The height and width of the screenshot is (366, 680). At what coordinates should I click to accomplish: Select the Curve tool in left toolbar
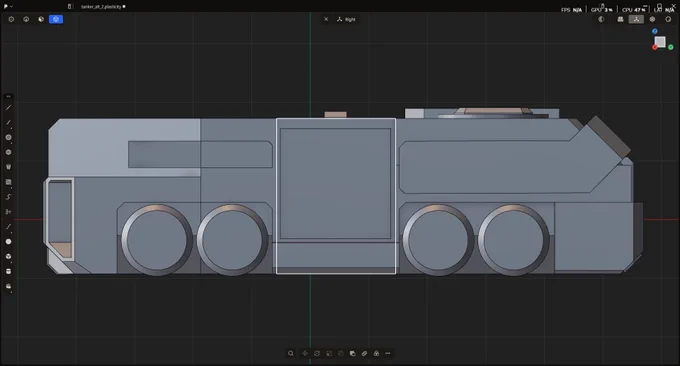click(x=8, y=122)
